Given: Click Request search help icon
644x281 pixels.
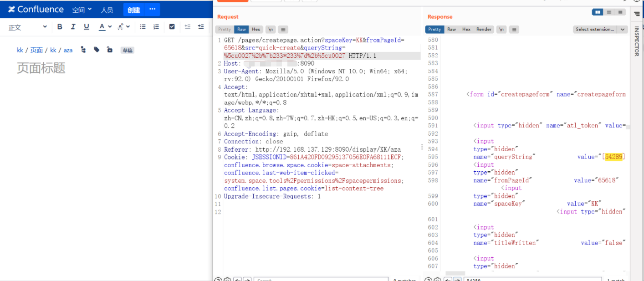Looking at the screenshot, I should point(218,280).
